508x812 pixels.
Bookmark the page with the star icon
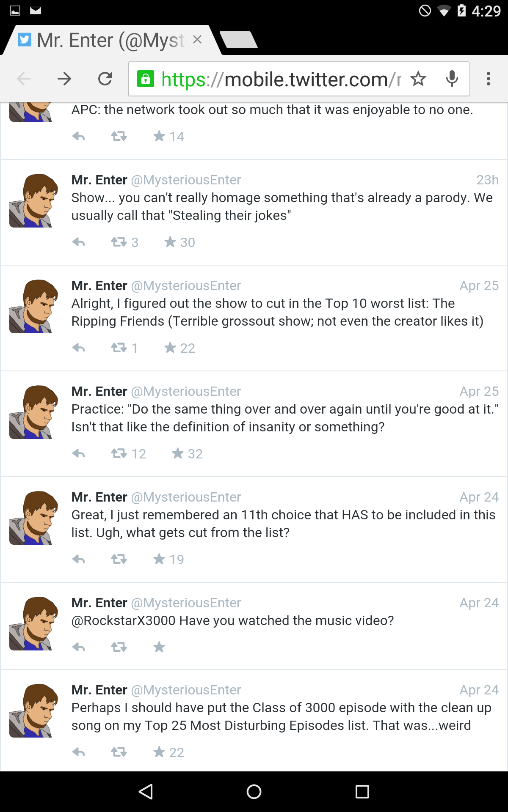[x=418, y=79]
